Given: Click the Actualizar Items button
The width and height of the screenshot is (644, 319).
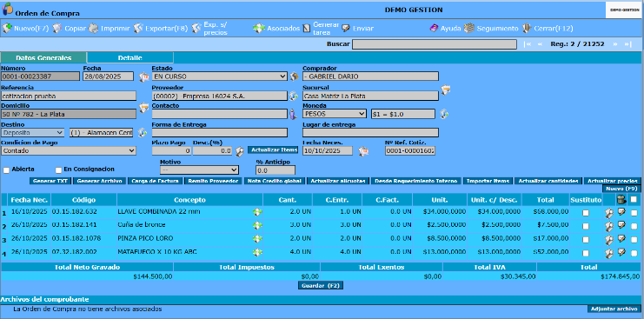Looking at the screenshot, I should (x=273, y=150).
